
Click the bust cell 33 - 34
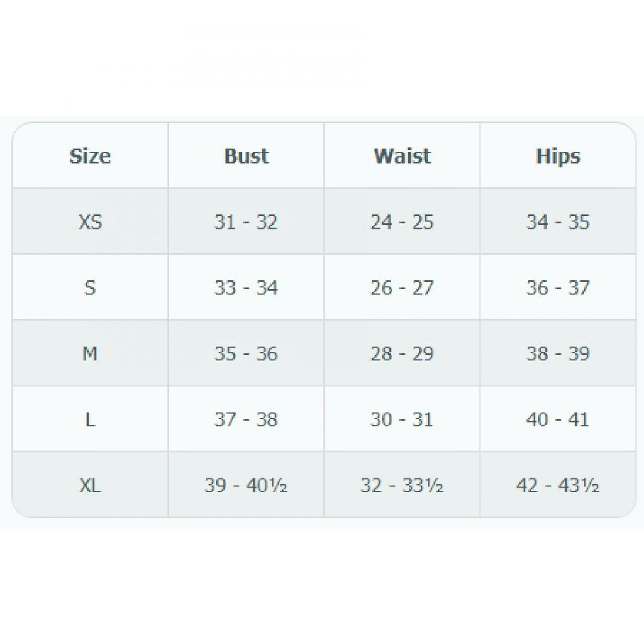tap(246, 288)
